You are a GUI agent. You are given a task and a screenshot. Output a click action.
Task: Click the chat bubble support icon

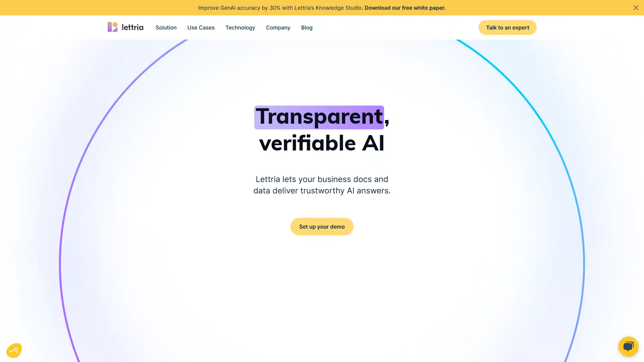[628, 346]
